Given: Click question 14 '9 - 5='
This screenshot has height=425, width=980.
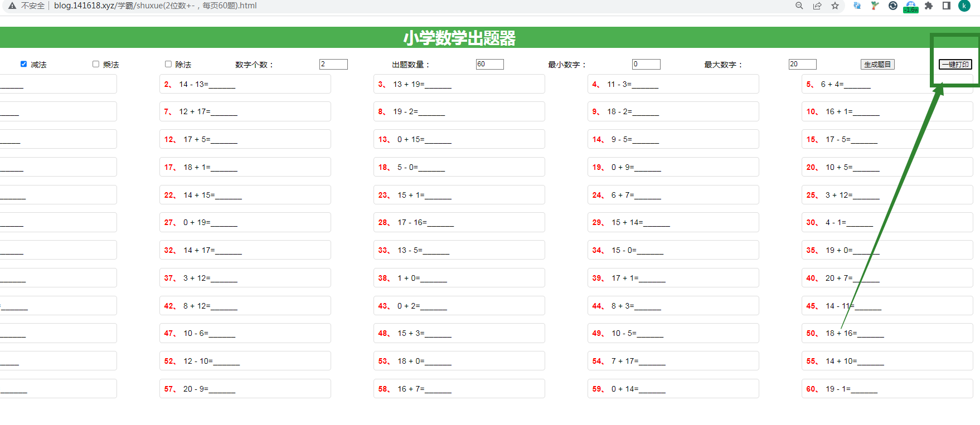Looking at the screenshot, I should 673,139.
